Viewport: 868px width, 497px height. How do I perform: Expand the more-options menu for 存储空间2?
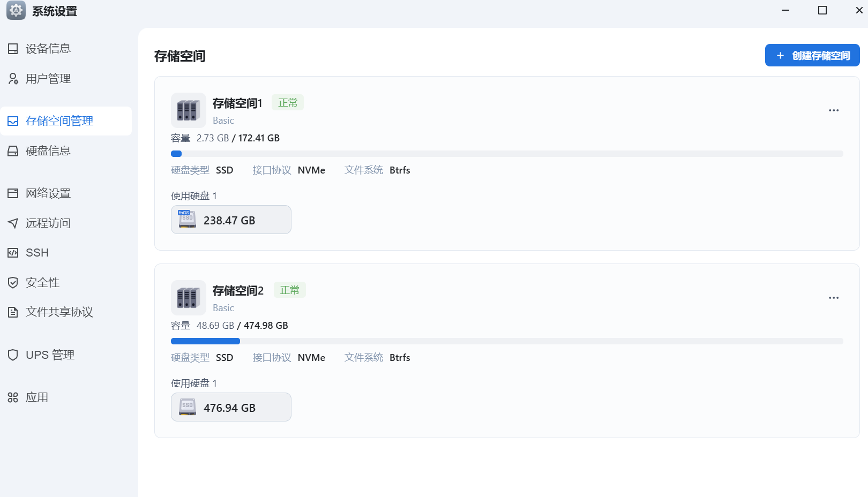point(834,298)
